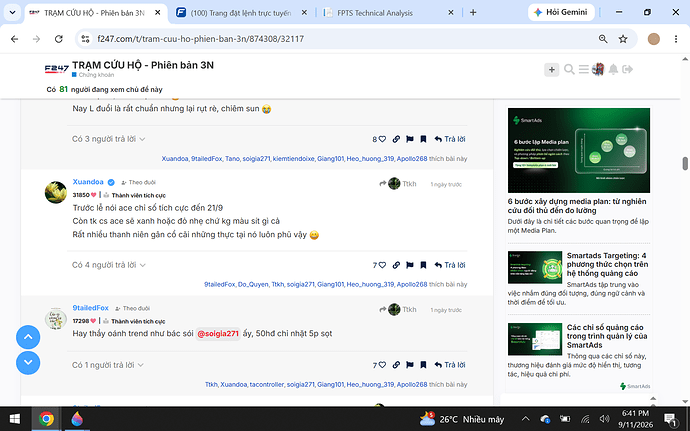Open the user avatar in forum header

click(x=598, y=69)
